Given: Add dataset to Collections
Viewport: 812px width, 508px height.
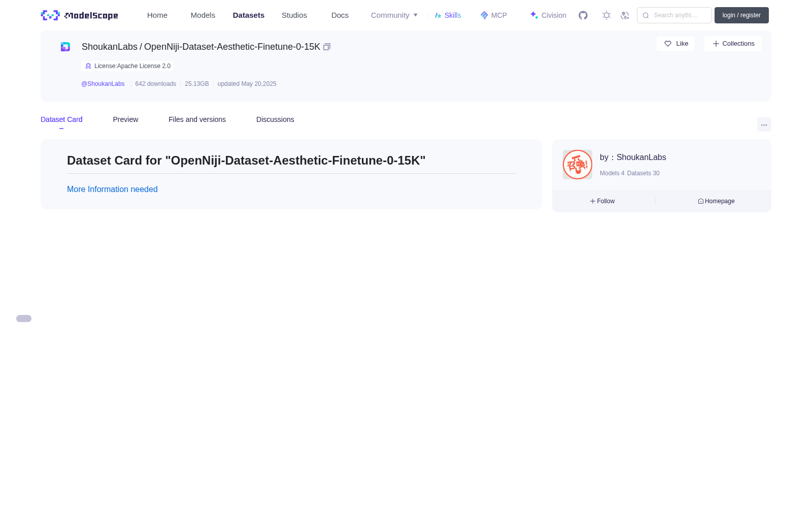Looking at the screenshot, I should (733, 44).
